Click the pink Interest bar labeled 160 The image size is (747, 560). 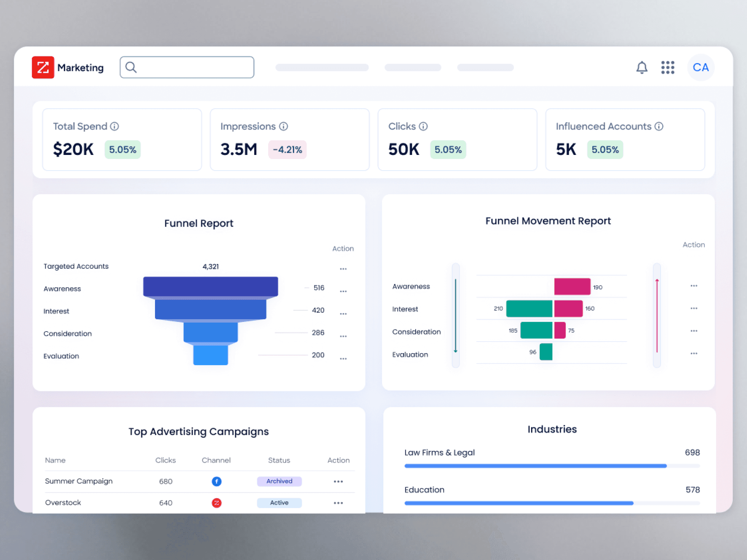point(568,309)
